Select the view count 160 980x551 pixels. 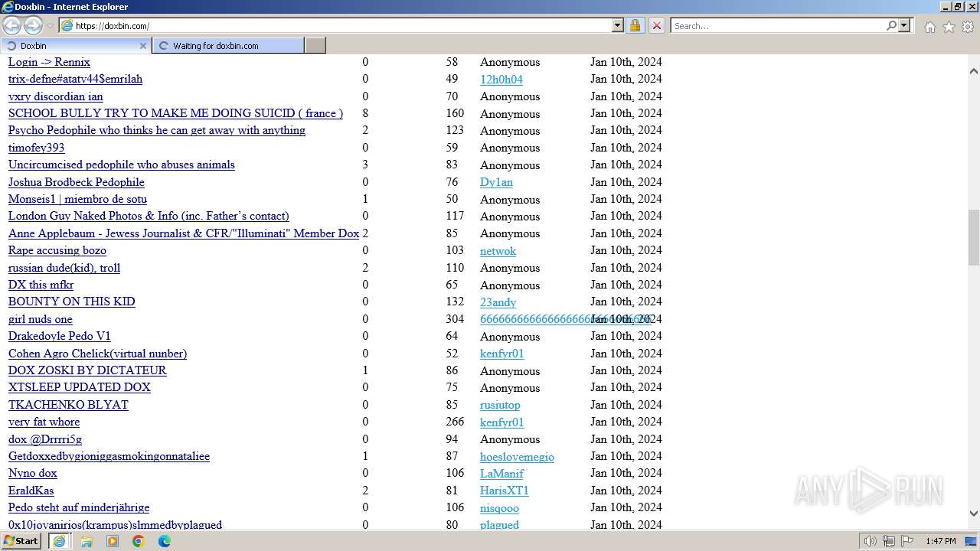click(x=455, y=113)
